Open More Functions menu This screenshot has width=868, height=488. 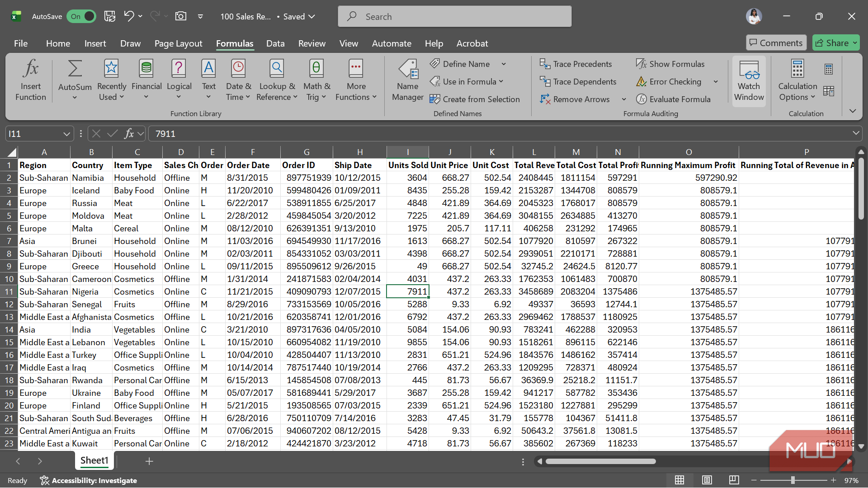coord(356,80)
